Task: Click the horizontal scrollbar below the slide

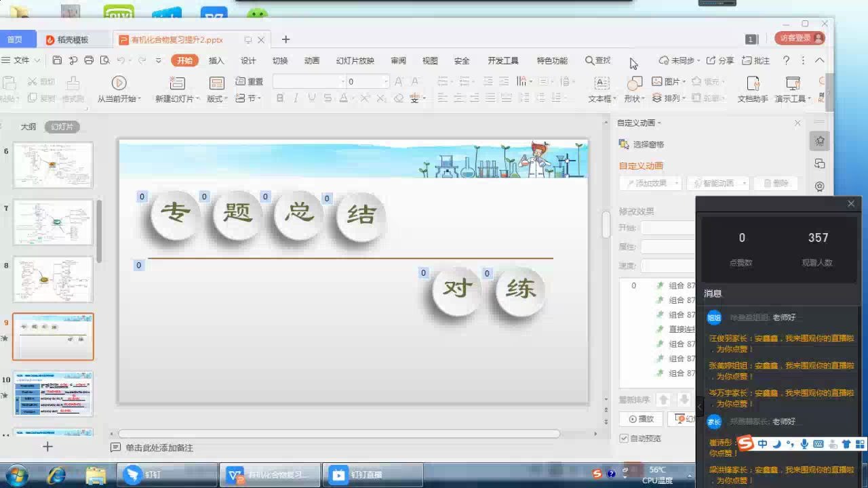Action: [x=339, y=434]
